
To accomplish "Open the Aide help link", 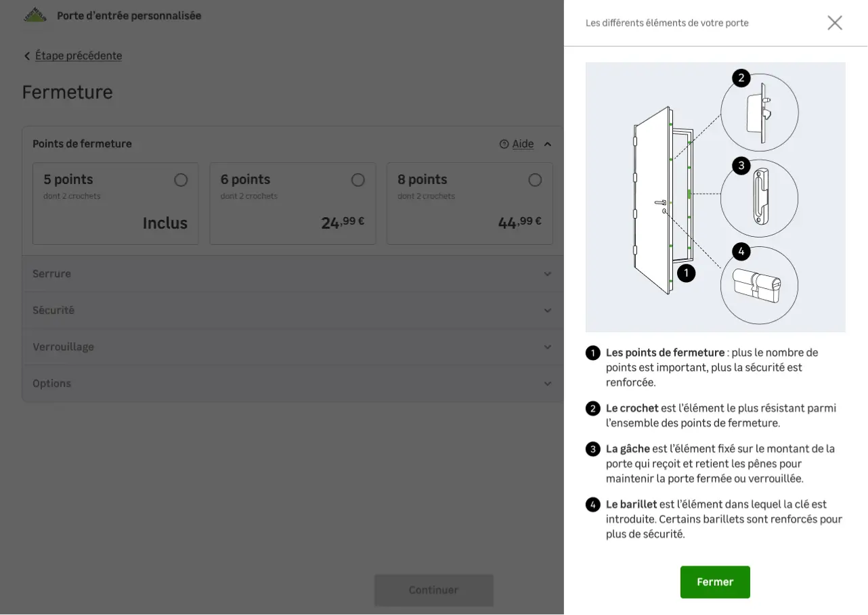I will tap(523, 144).
